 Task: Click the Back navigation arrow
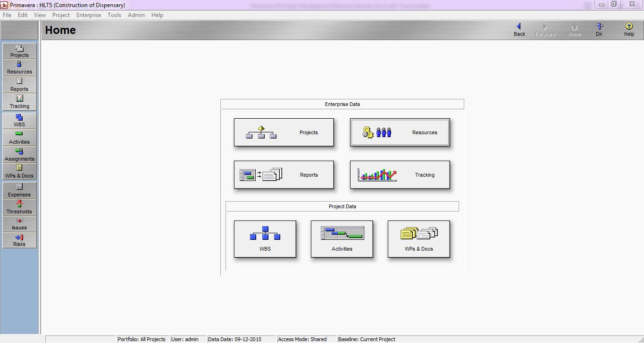coord(519,30)
